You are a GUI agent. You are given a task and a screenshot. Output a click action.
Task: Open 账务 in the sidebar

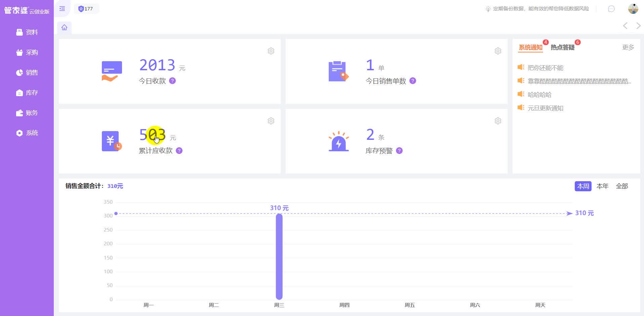pos(27,113)
